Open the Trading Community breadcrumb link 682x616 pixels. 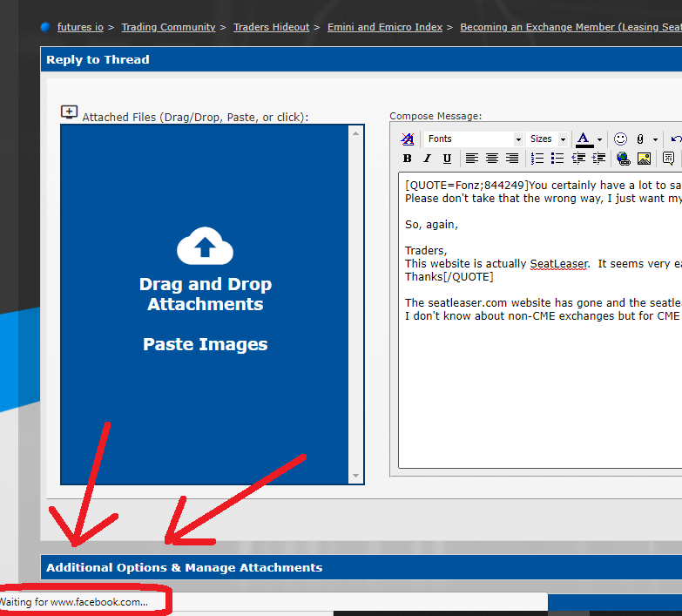click(x=168, y=27)
